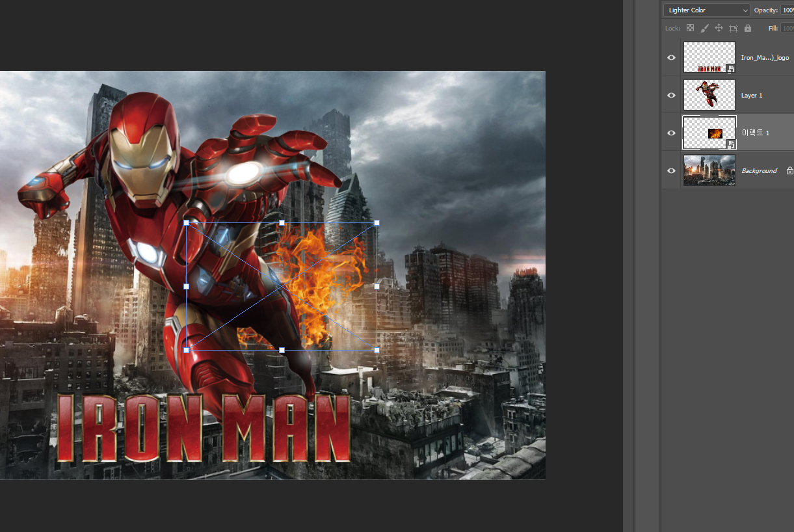
Task: Toggle lock image pixels brush icon
Action: coord(704,28)
